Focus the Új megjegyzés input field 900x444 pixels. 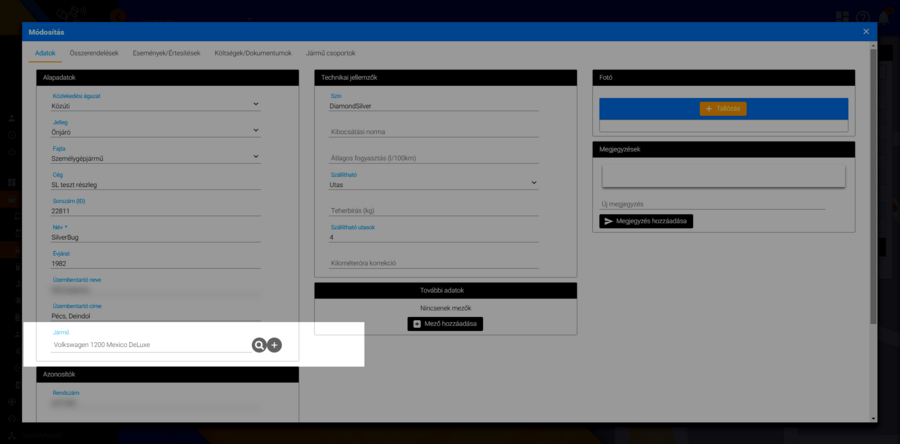(x=709, y=204)
